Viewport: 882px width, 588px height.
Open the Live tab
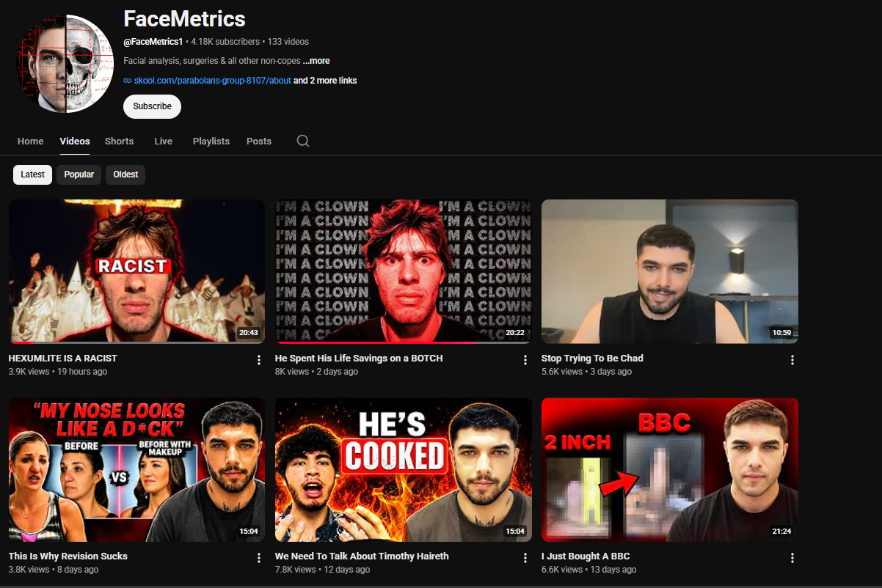(163, 141)
